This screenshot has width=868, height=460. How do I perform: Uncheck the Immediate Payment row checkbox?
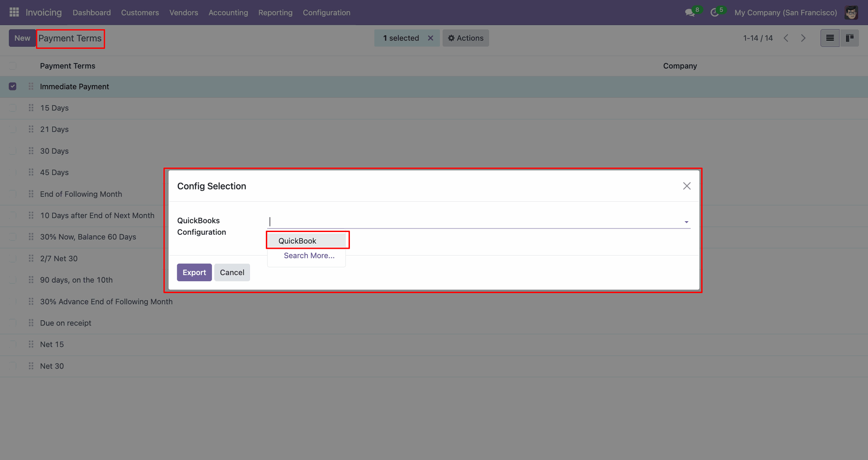point(13,86)
